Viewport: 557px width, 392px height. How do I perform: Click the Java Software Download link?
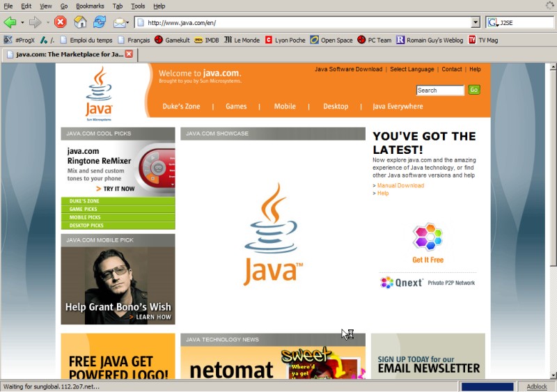click(349, 69)
